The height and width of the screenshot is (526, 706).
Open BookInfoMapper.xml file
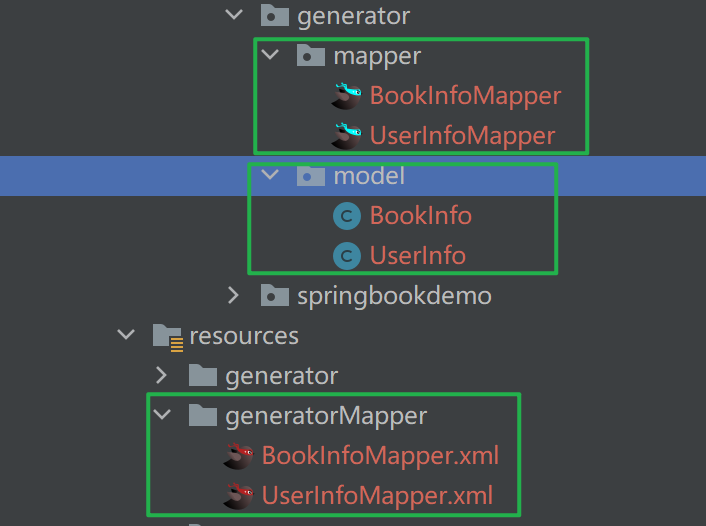pyautogui.click(x=380, y=456)
